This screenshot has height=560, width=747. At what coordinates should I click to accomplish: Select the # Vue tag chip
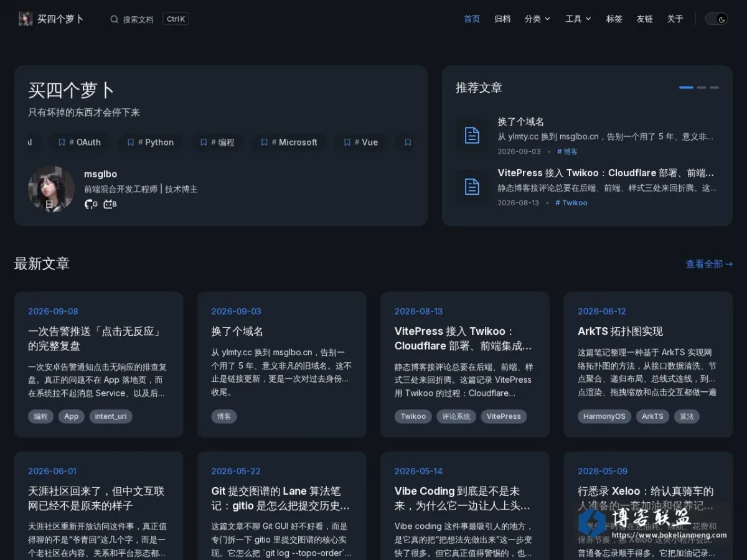click(x=361, y=142)
